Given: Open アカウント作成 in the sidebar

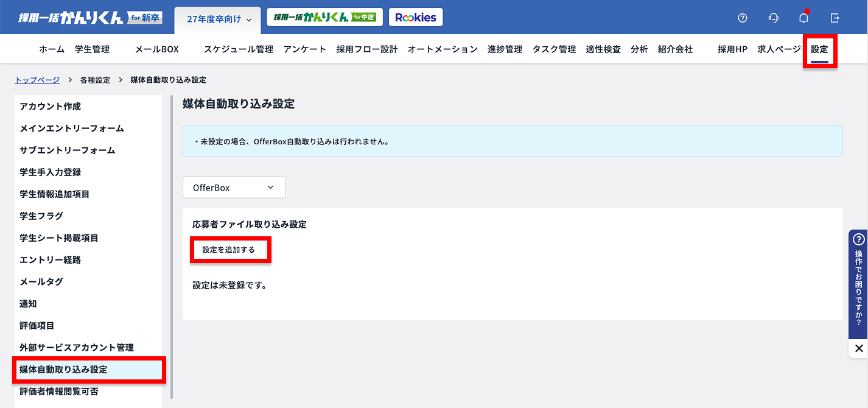Looking at the screenshot, I should pos(50,107).
